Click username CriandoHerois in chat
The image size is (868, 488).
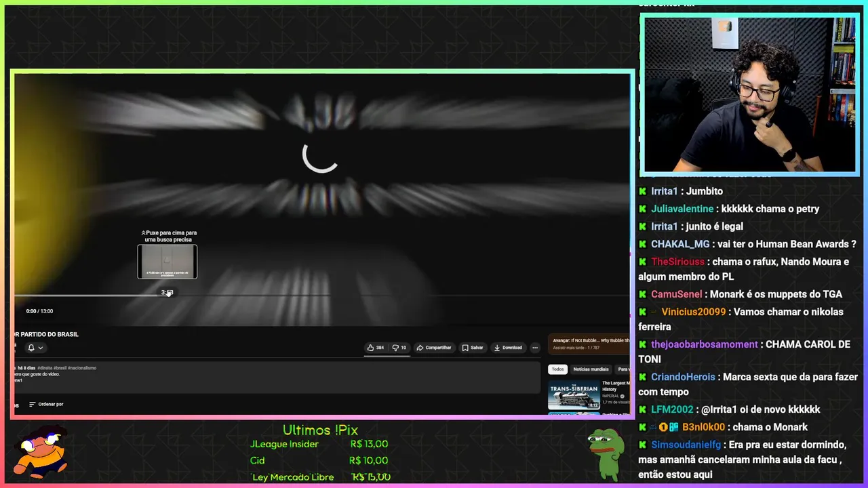coord(683,377)
